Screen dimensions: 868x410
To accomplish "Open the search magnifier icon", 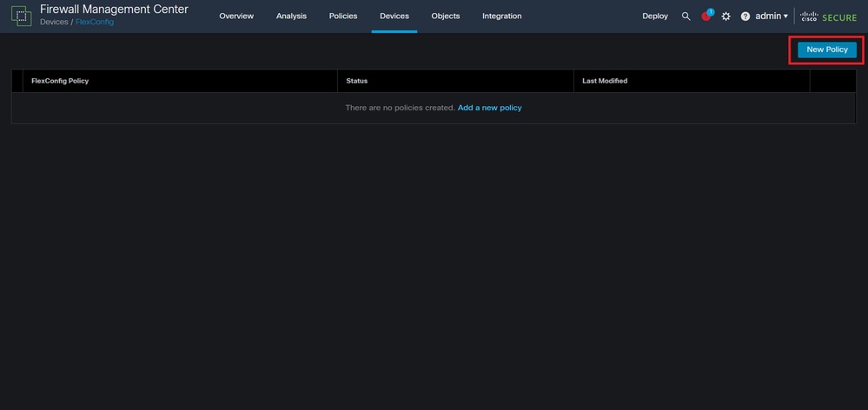I will (x=686, y=16).
